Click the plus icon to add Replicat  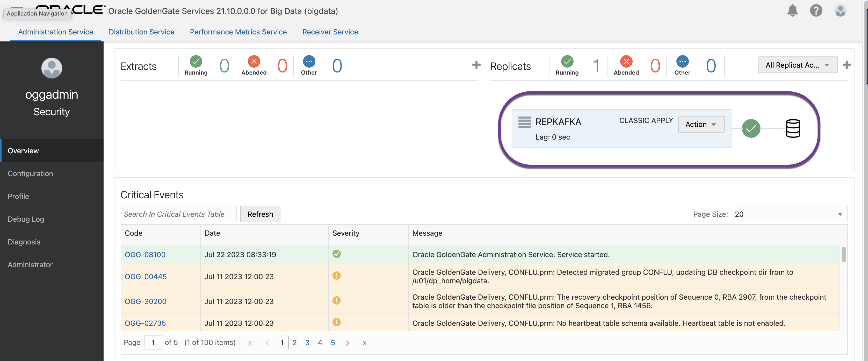pyautogui.click(x=847, y=65)
